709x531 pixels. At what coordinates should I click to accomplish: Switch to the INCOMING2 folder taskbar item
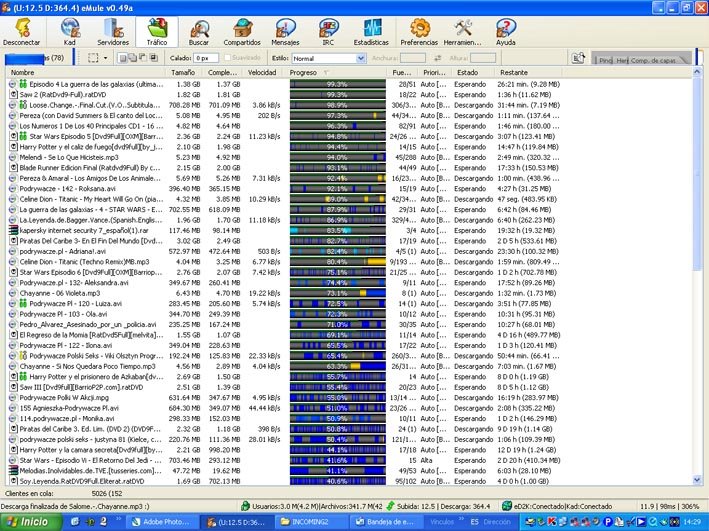pos(310,522)
